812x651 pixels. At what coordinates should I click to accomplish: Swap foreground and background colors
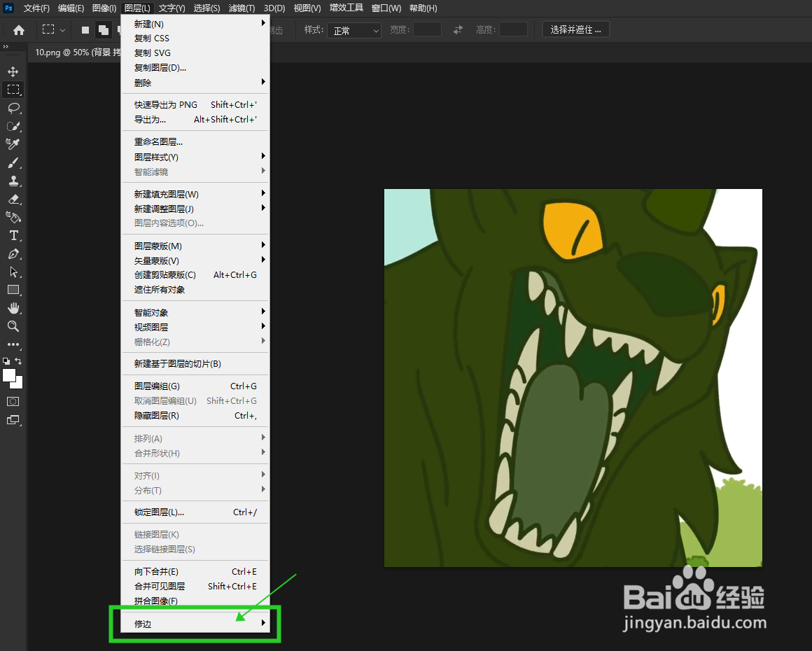[19, 361]
